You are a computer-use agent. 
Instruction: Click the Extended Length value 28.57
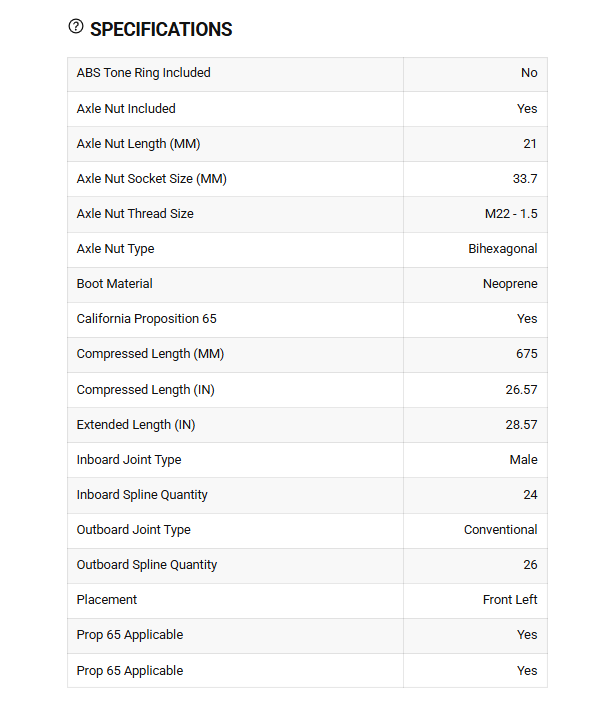(522, 425)
